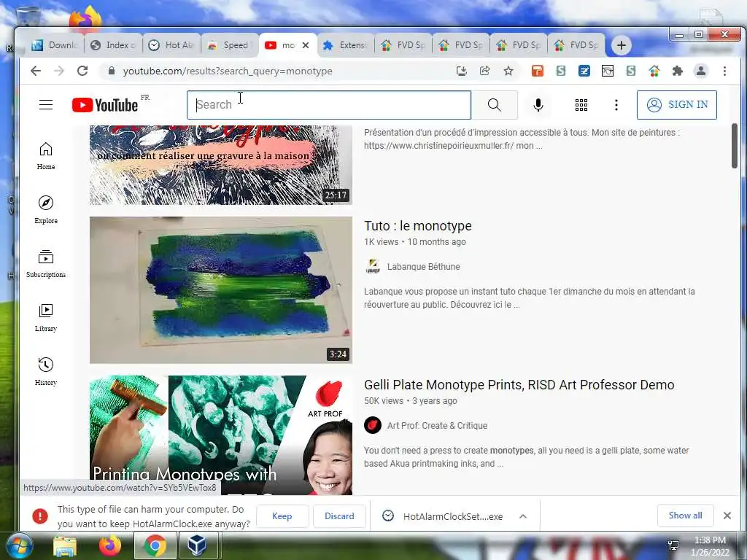Click the install/download page icon in address bar

click(461, 71)
